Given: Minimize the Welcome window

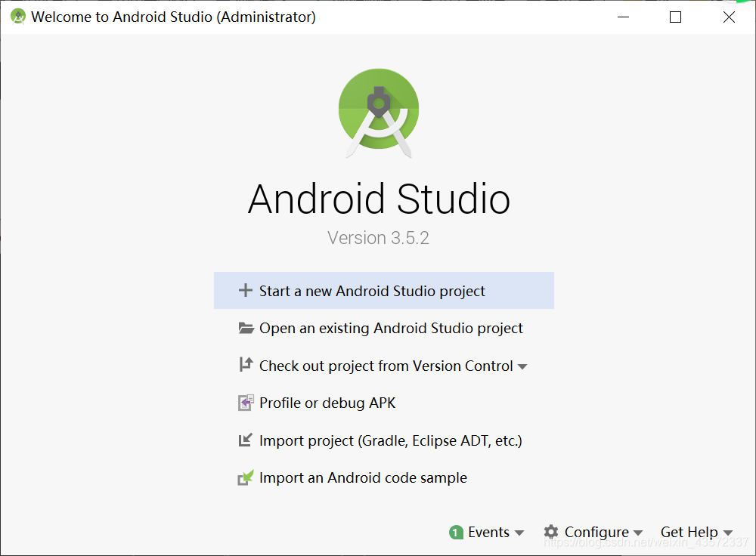Looking at the screenshot, I should 624,17.
